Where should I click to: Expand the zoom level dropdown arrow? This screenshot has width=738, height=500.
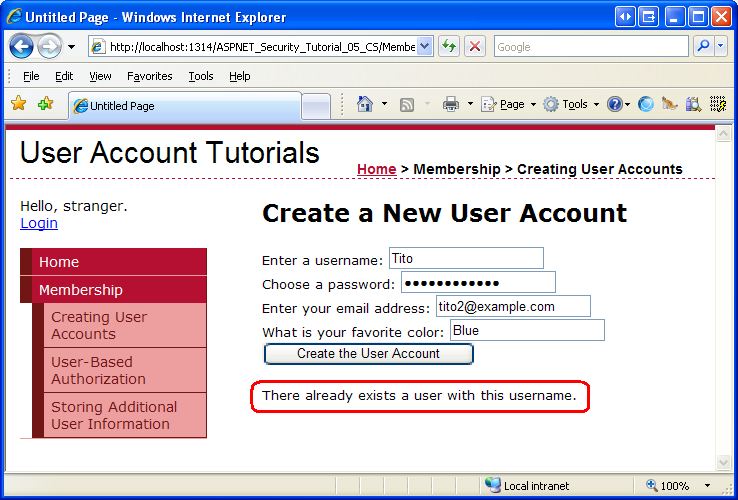707,485
